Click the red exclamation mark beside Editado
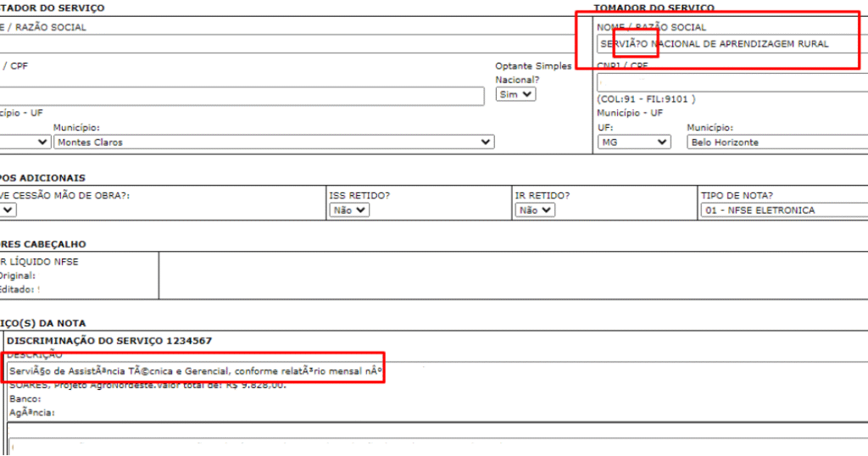This screenshot has height=456, width=868. click(38, 290)
